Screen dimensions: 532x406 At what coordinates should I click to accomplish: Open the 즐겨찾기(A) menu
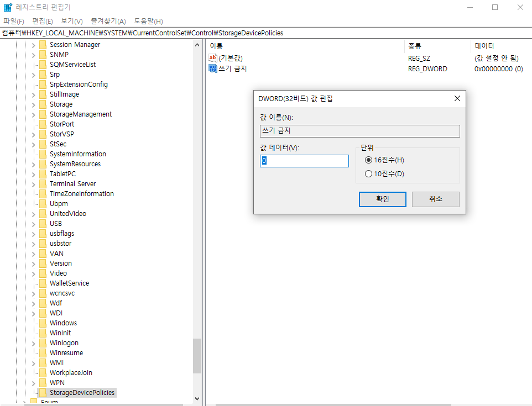[x=108, y=22]
